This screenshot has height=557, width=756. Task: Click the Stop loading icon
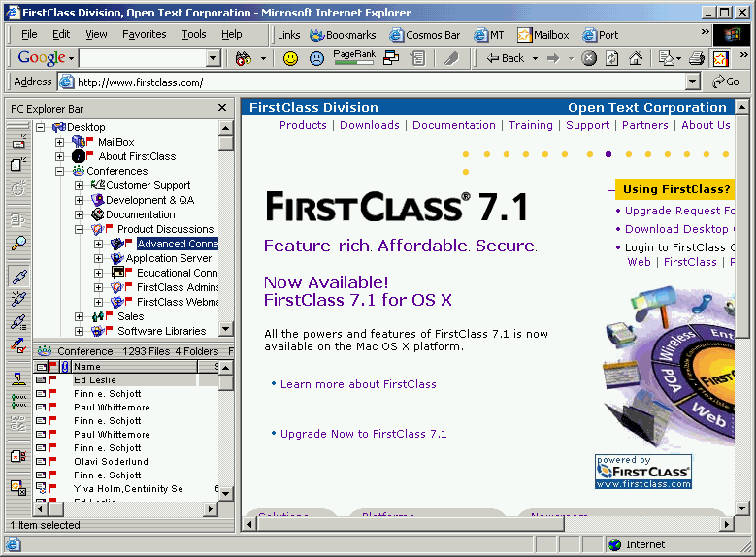pyautogui.click(x=589, y=58)
